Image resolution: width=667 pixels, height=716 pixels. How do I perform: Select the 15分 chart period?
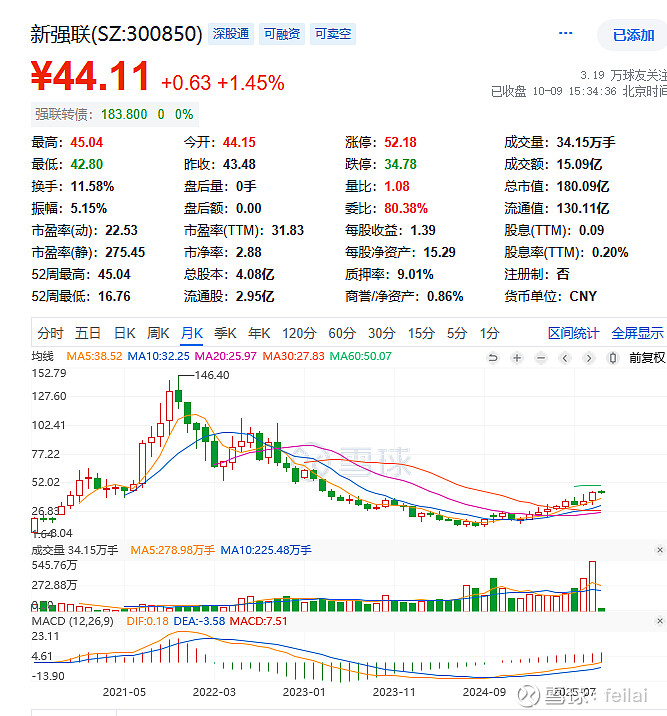pyautogui.click(x=421, y=333)
